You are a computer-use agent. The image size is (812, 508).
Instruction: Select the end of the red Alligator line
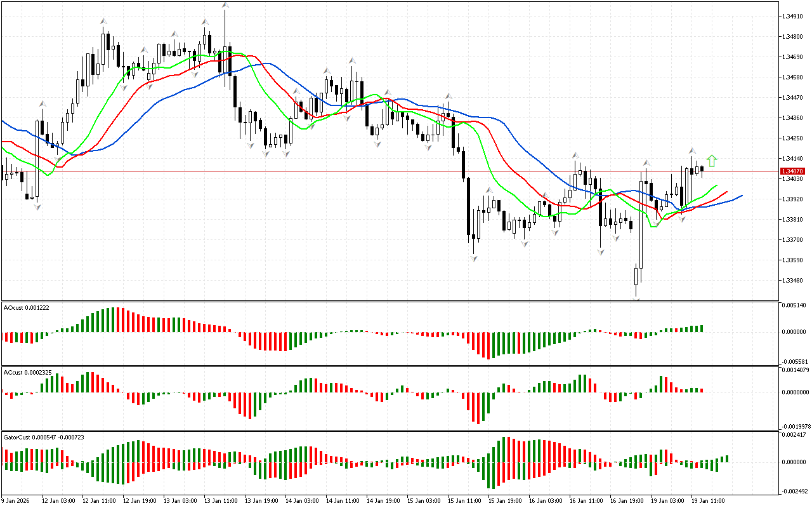coord(727,191)
